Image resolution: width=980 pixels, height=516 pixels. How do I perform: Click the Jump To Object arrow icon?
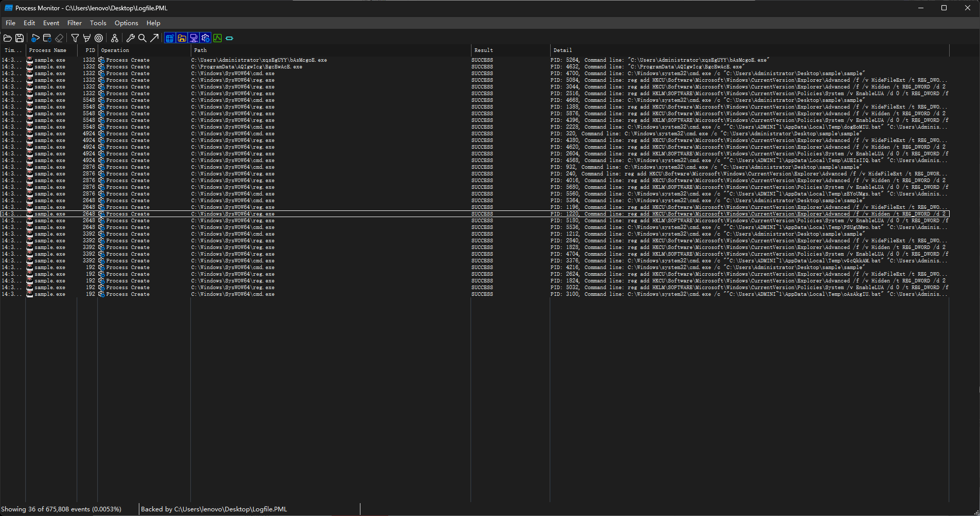[154, 38]
